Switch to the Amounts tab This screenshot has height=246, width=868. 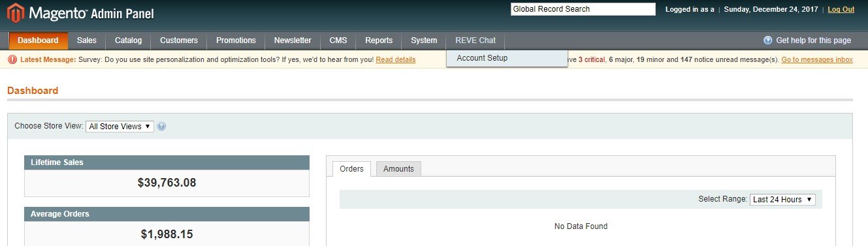tap(398, 169)
